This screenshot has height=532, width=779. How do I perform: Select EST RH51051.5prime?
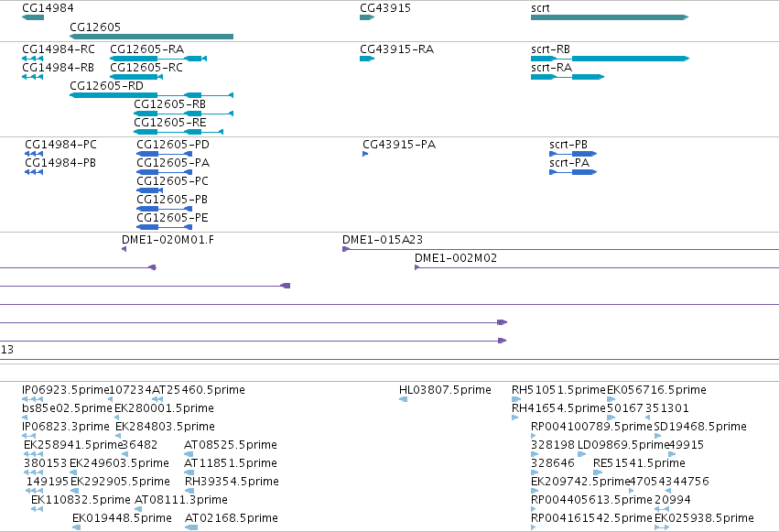tap(516, 399)
